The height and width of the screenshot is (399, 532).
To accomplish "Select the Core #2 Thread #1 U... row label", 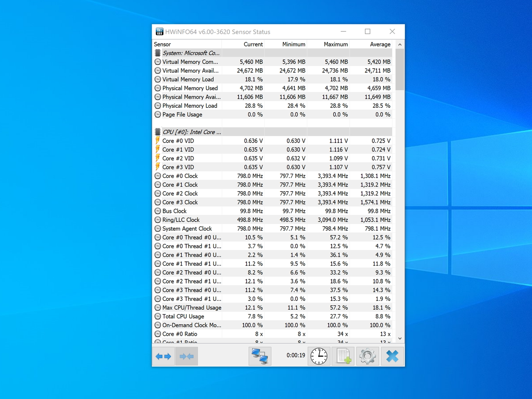I will (x=192, y=281).
